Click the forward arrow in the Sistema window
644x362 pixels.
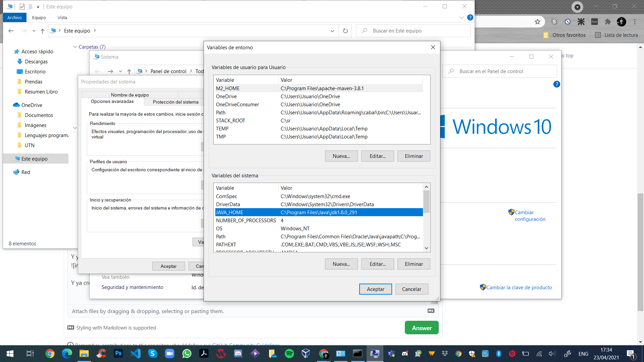[110, 71]
